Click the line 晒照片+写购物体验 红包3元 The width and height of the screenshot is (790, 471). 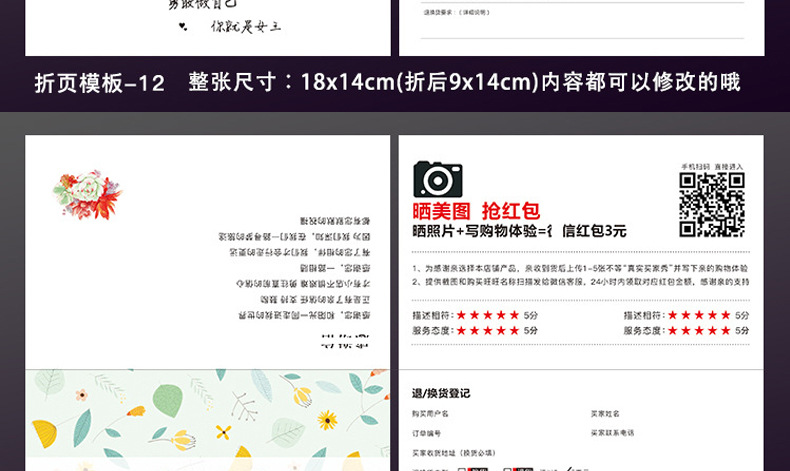(519, 231)
